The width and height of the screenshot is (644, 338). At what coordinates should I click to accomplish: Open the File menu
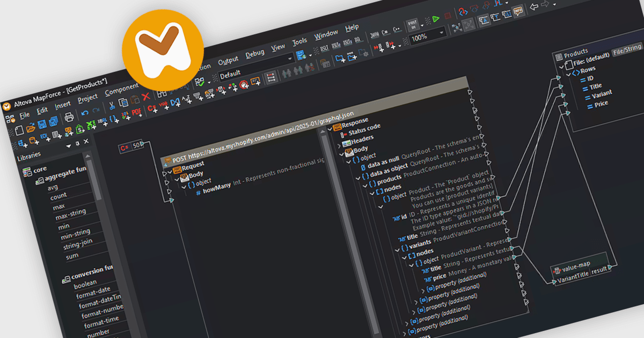(25, 115)
